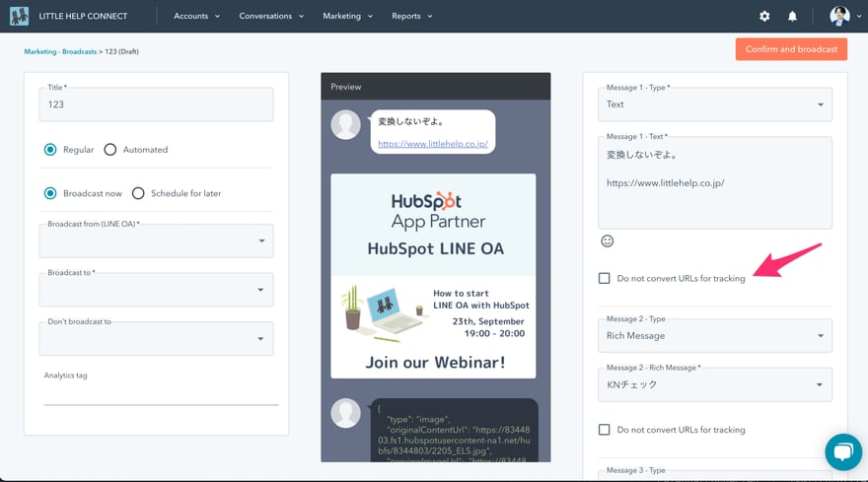
Task: Check Do not convert URLs under Rich Message
Action: point(605,430)
